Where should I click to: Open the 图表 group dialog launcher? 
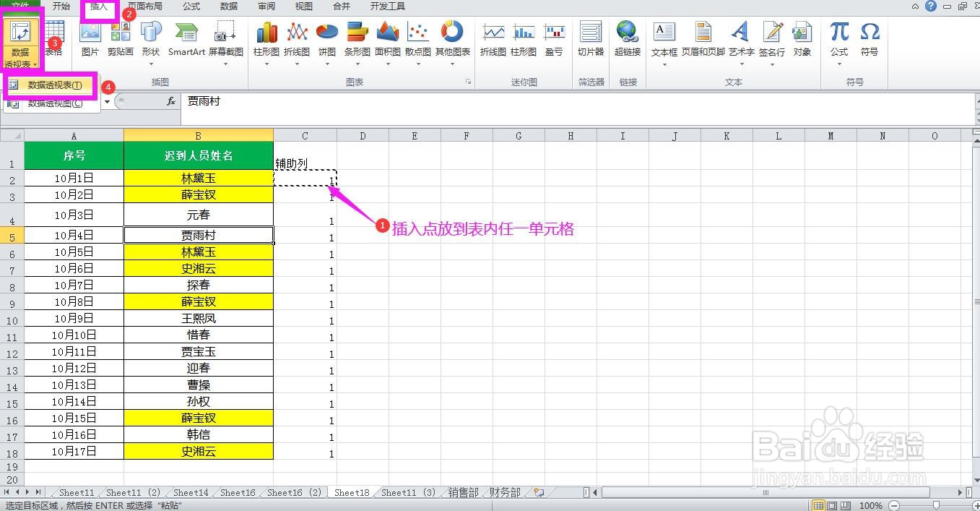coord(468,82)
